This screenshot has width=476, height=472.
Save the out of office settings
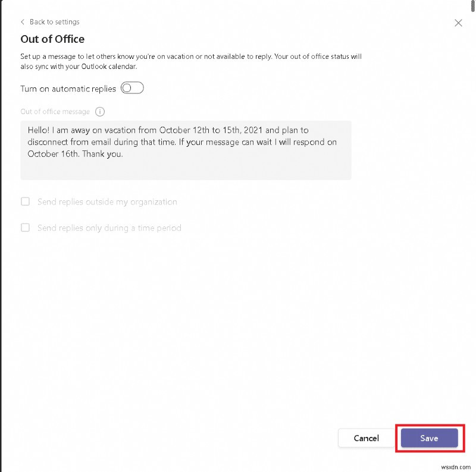coord(429,438)
